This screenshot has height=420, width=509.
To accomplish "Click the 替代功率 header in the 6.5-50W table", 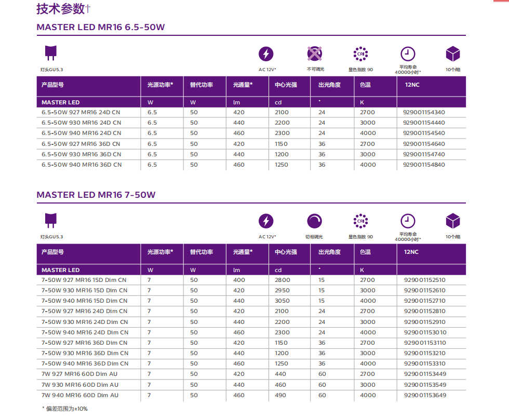I will [202, 85].
